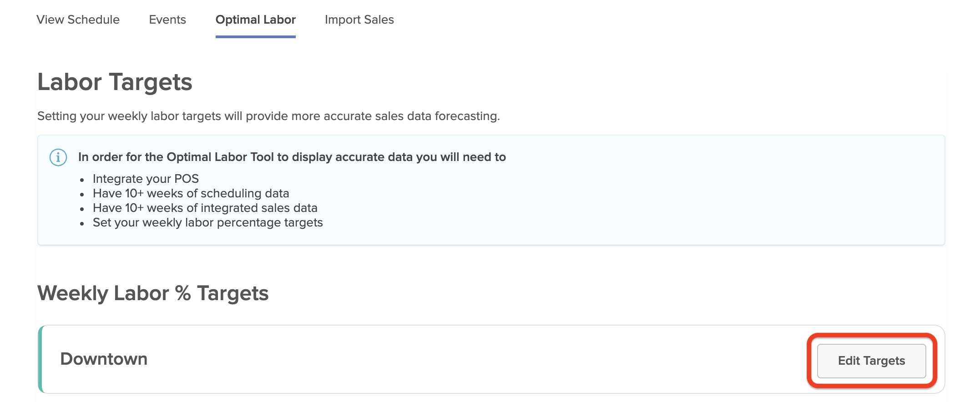
Task: Click the Labor Targets page heading
Action: pos(115,82)
